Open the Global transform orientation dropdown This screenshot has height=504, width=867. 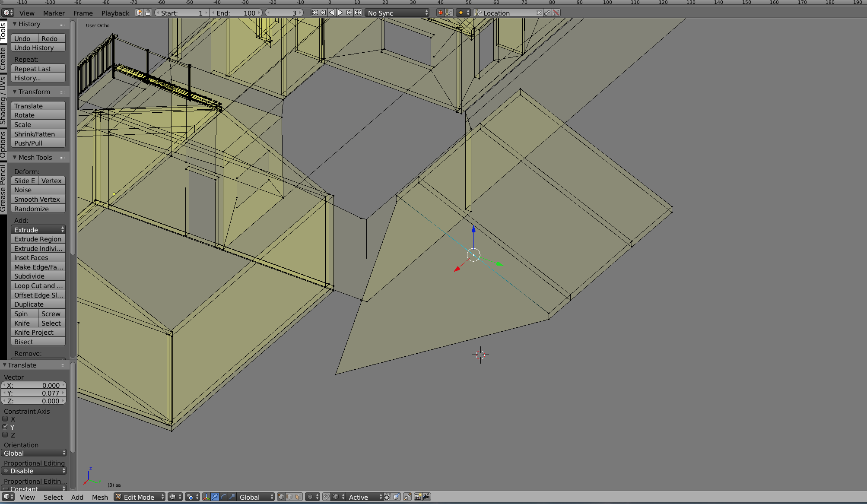click(256, 497)
